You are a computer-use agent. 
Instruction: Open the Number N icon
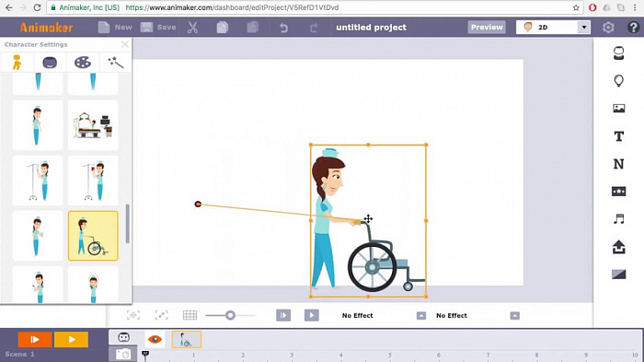click(x=618, y=164)
